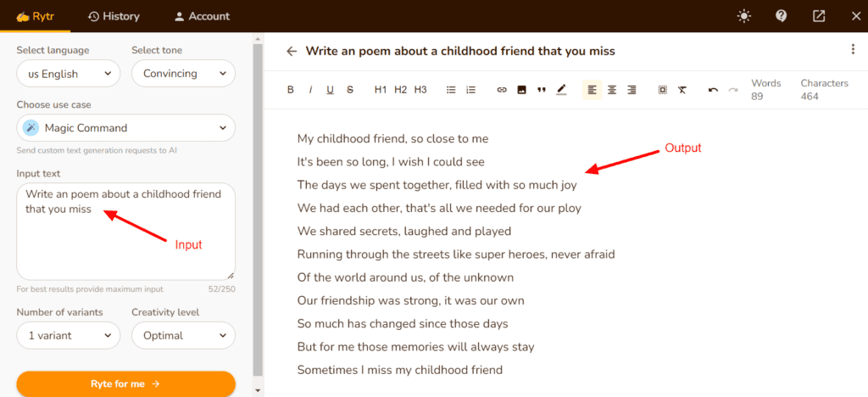The image size is (868, 397).
Task: Toggle center text alignment
Action: click(x=612, y=90)
